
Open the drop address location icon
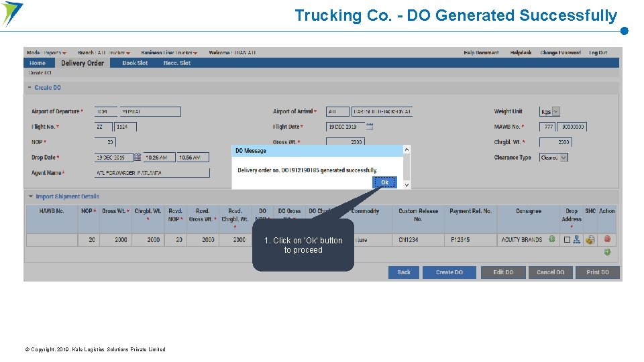[x=577, y=239]
